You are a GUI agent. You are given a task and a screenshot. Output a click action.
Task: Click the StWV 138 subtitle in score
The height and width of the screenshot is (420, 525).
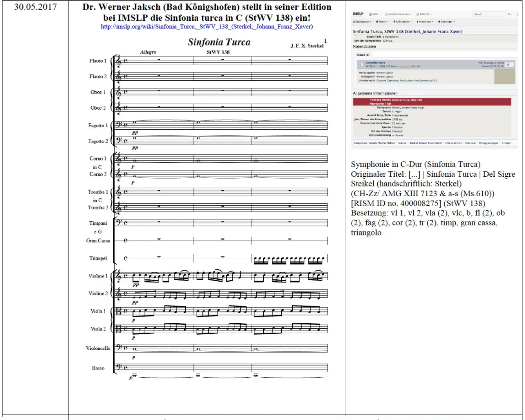click(218, 52)
